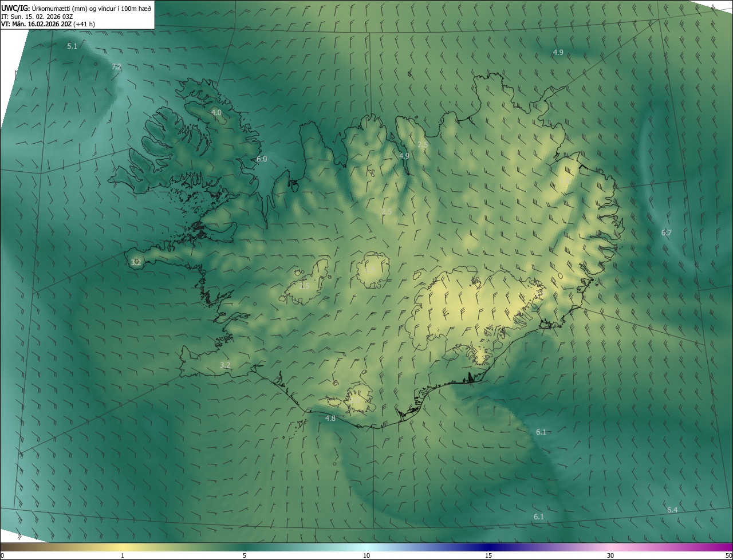Click the colorbar tick label 5
Screen dimensions: 733x560
click(245, 556)
